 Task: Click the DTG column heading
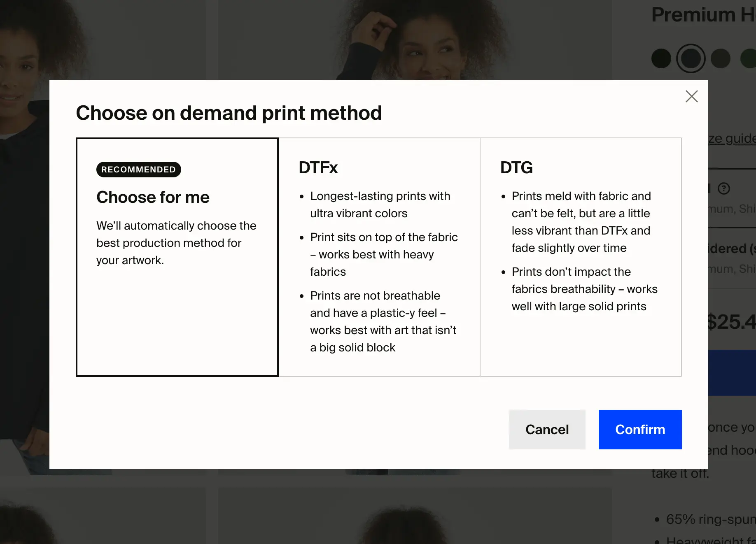(516, 167)
